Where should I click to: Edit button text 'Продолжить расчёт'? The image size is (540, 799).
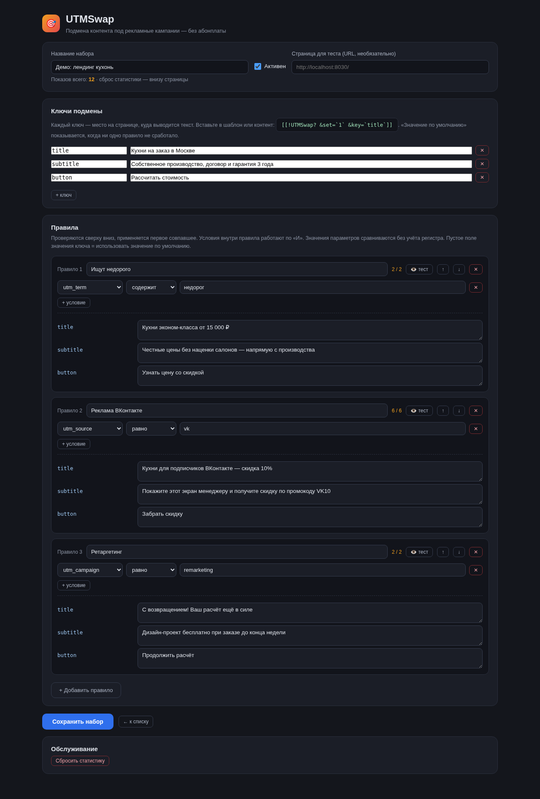tap(310, 658)
